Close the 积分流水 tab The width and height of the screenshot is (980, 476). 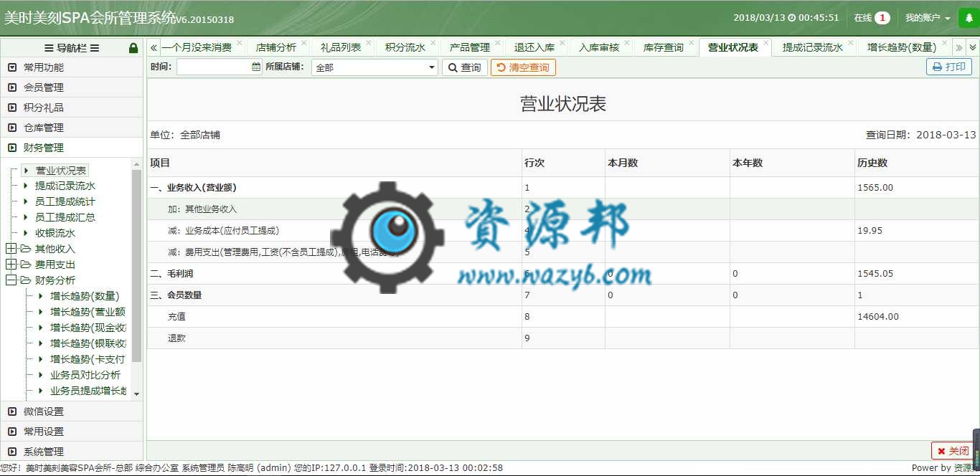[433, 43]
